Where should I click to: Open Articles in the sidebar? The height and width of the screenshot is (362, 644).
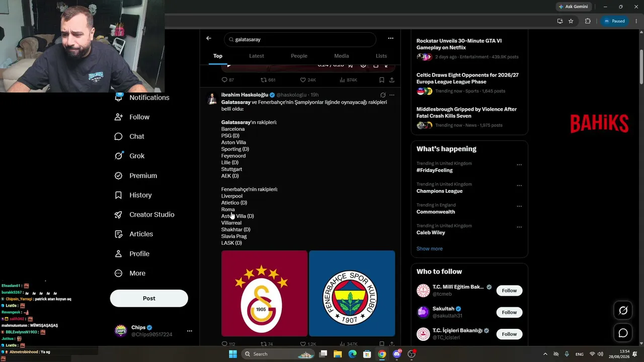click(134, 234)
